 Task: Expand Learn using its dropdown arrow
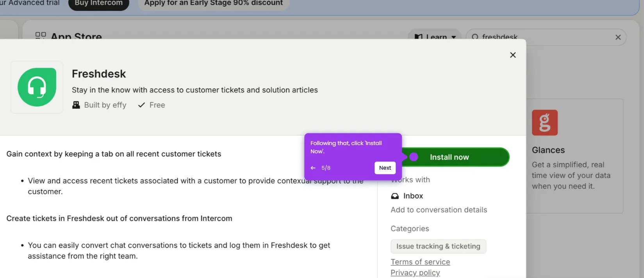tap(454, 38)
